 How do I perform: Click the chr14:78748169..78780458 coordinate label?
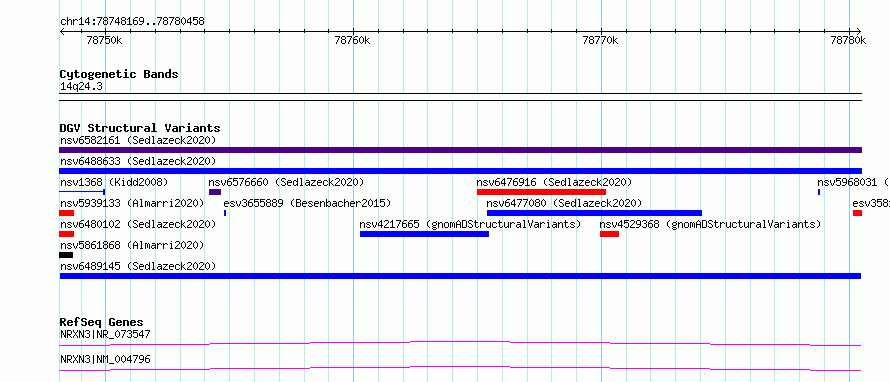pos(132,22)
